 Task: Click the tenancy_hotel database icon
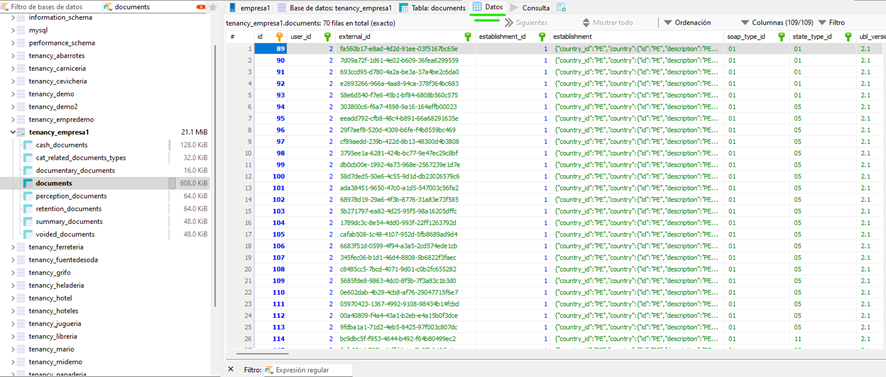coord(21,298)
